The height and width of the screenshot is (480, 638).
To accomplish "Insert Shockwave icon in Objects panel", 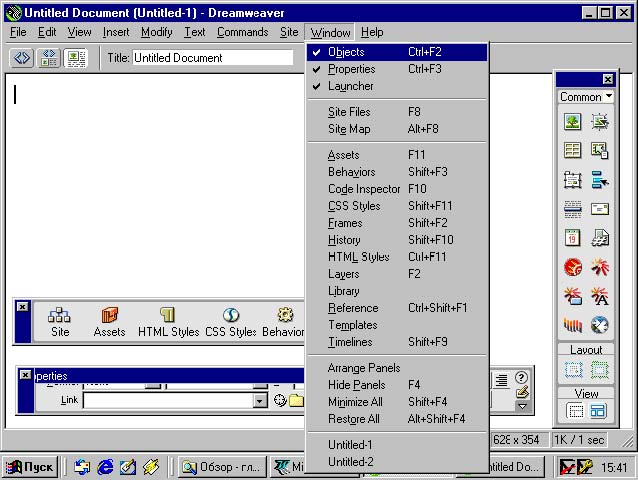I will coord(572,325).
